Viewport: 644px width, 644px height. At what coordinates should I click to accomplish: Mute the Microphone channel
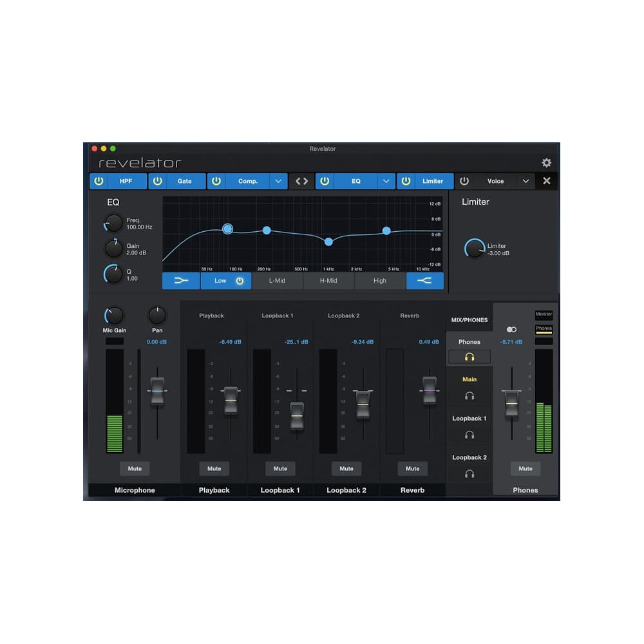click(x=135, y=469)
